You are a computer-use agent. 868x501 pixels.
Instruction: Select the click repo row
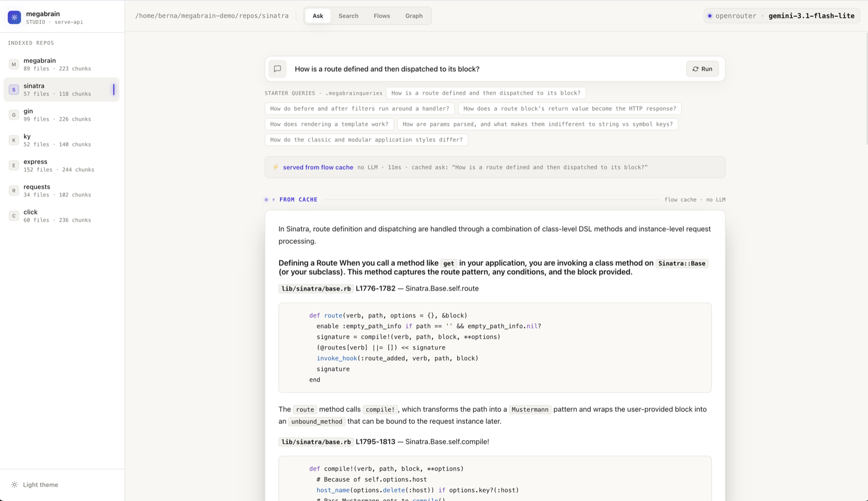(x=62, y=216)
